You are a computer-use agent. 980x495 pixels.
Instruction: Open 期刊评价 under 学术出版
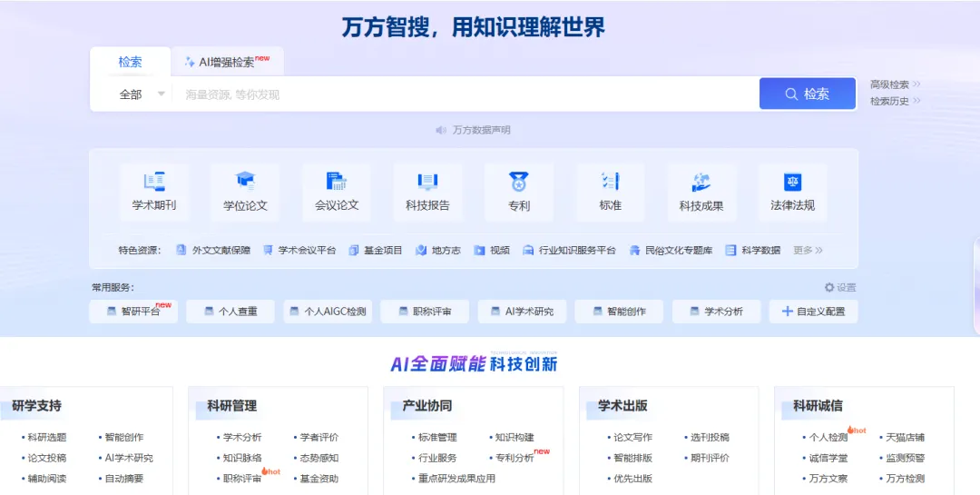click(x=710, y=458)
